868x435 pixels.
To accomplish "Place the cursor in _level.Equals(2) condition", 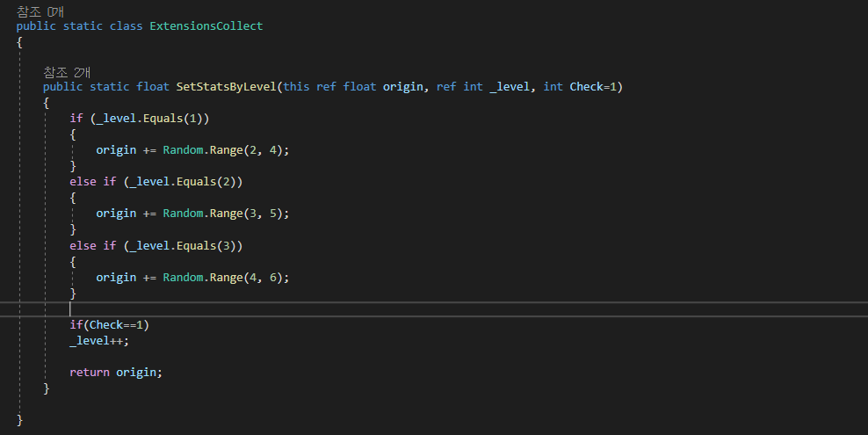I will point(184,182).
